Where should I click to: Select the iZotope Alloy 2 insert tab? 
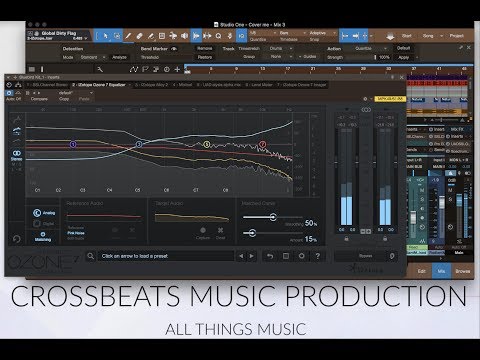point(151,85)
